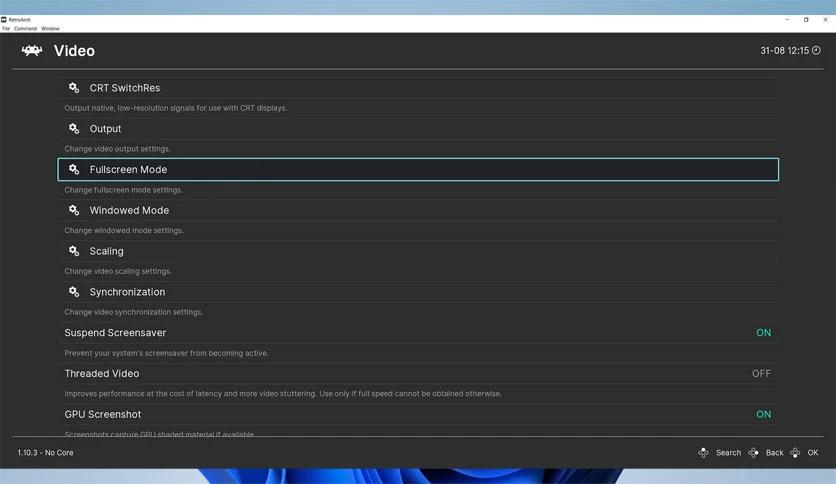This screenshot has width=836, height=484.
Task: Click the gamepad icon beside Back
Action: point(753,453)
